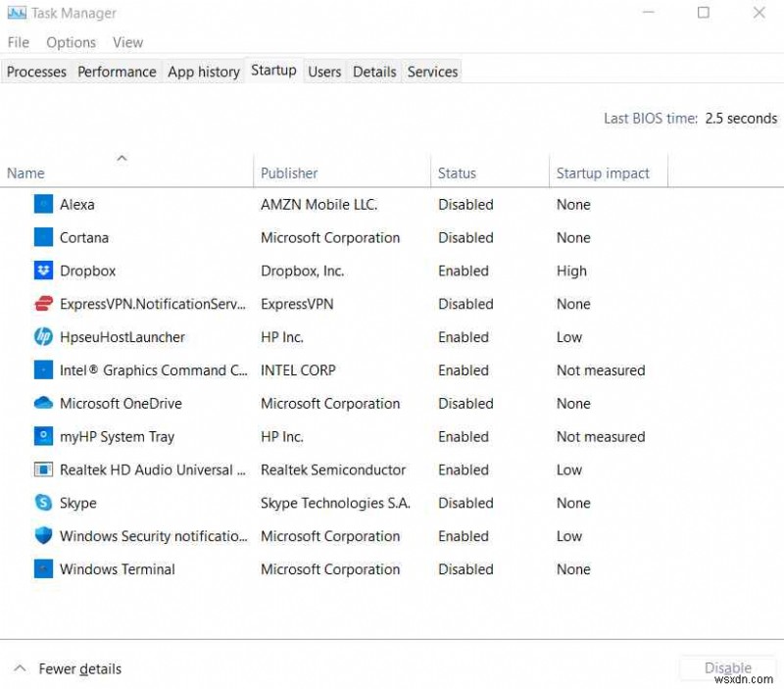784x689 pixels.
Task: Click the ExpressVPN publisher cell
Action: click(297, 304)
